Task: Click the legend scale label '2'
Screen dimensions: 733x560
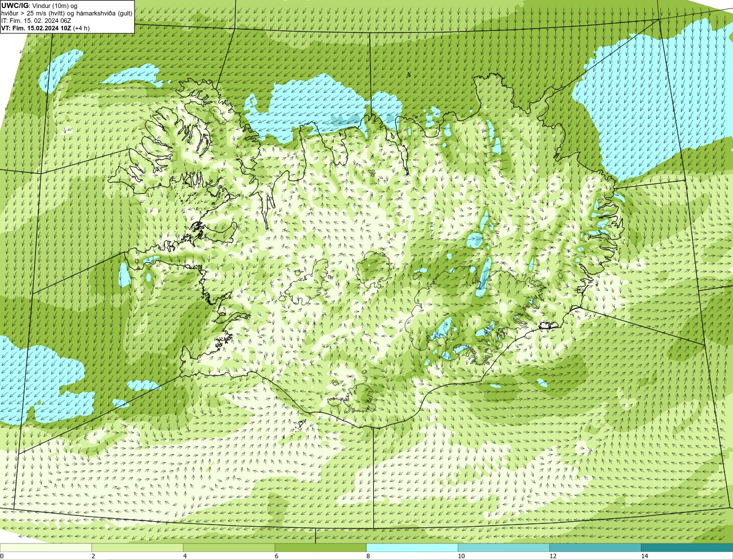Action: coord(93,556)
